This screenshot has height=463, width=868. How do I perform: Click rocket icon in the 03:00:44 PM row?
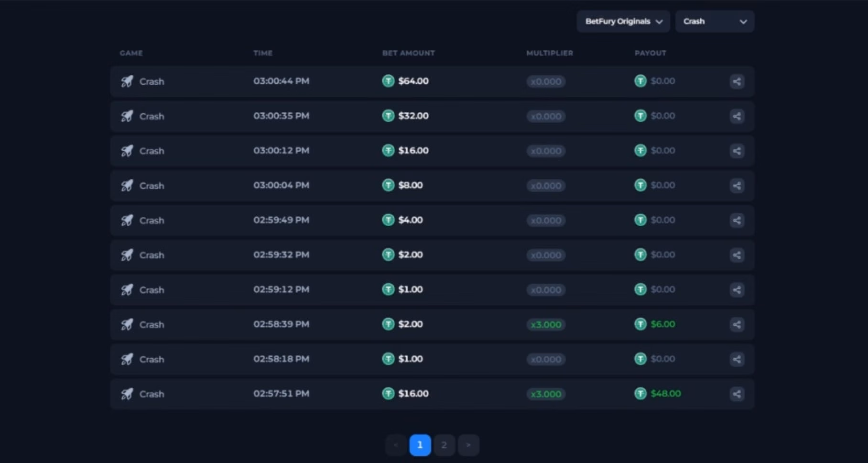(127, 81)
